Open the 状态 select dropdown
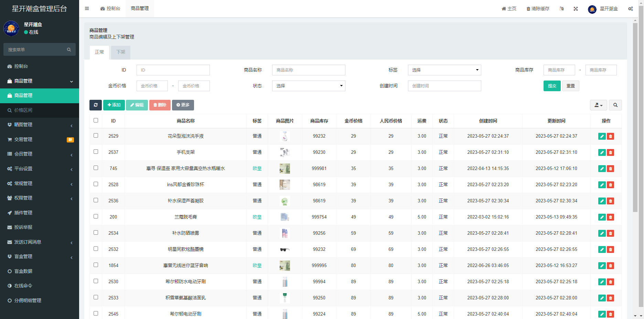644x319 pixels. click(308, 86)
